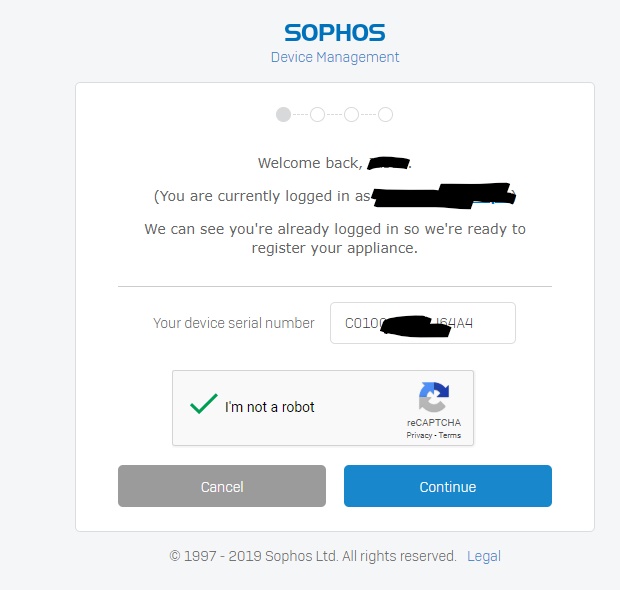Viewport: 620px width, 590px height.
Task: Open the Legal link in footer
Action: click(484, 556)
